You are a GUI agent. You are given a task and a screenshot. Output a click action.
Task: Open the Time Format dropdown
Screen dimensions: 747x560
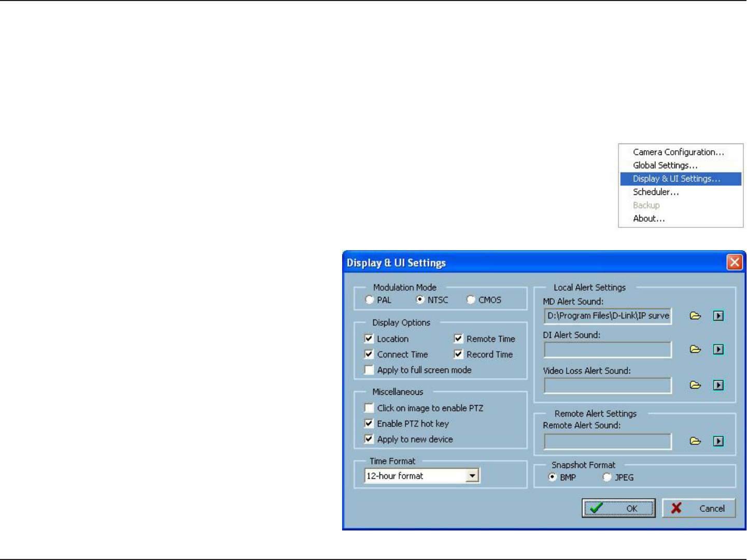[472, 476]
